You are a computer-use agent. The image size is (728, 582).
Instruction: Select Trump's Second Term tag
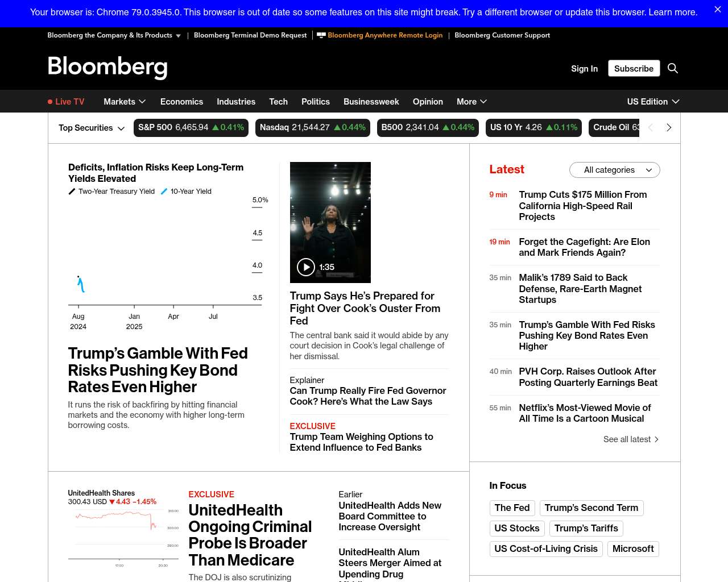pos(591,508)
